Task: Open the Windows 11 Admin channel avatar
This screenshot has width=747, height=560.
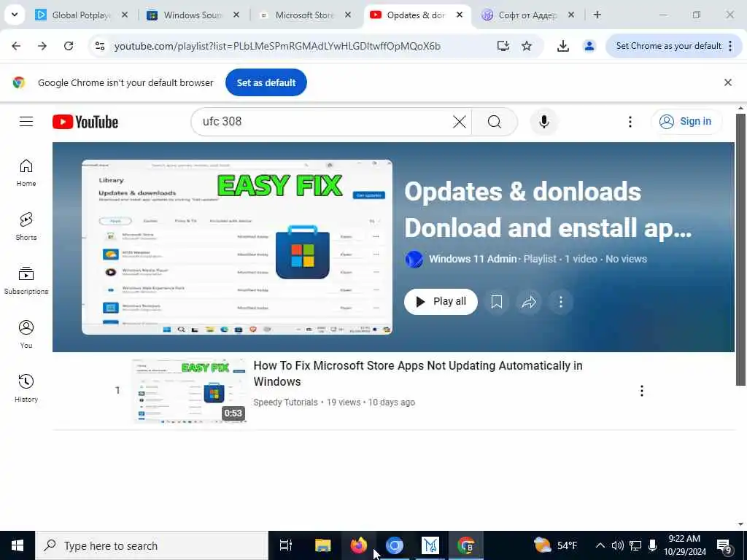Action: [414, 260]
